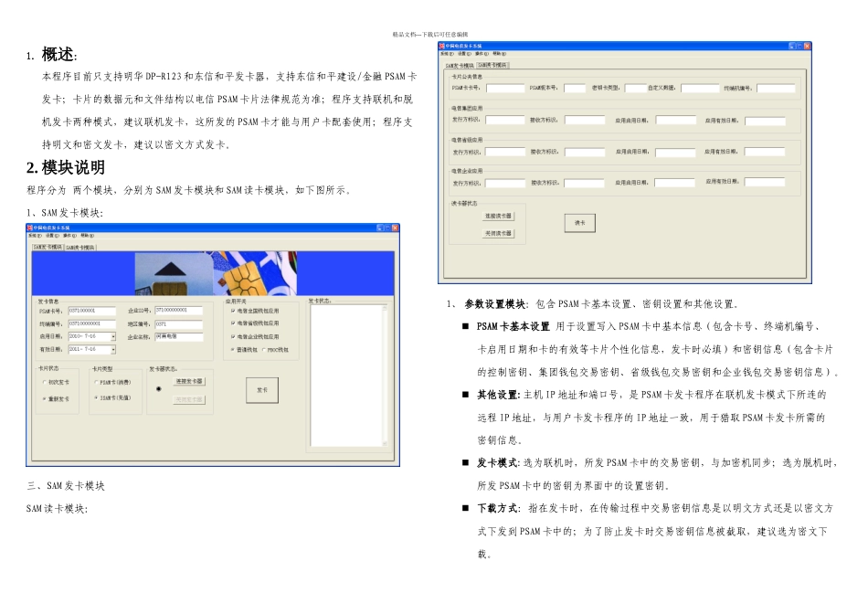Click the app icon in card-issuing window title bar
Screen dimensions: 868x614
pyautogui.click(x=30, y=228)
